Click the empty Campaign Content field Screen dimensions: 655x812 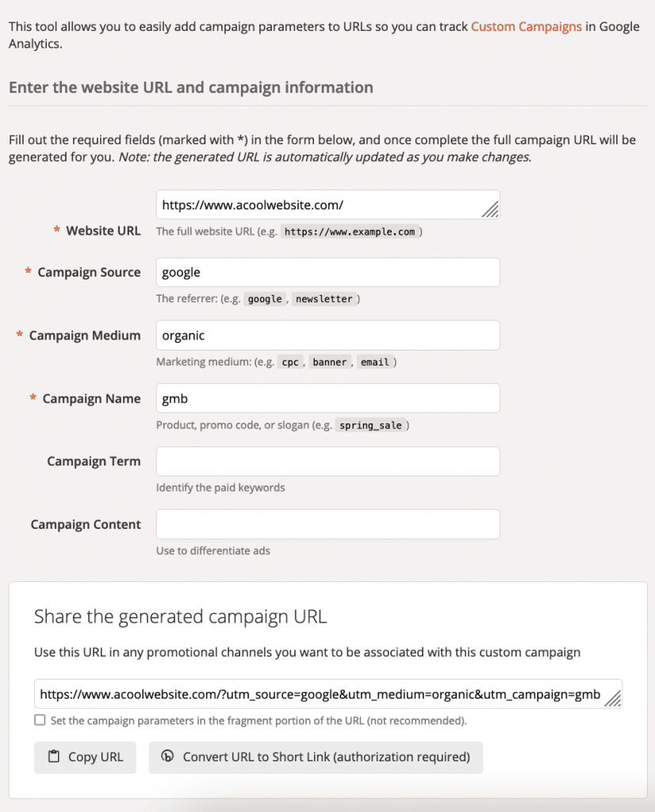point(327,524)
